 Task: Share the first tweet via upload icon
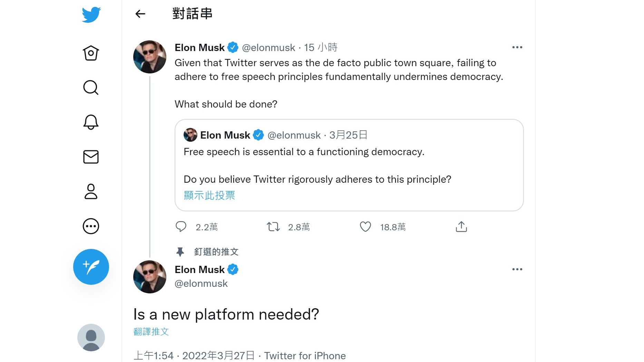click(461, 227)
